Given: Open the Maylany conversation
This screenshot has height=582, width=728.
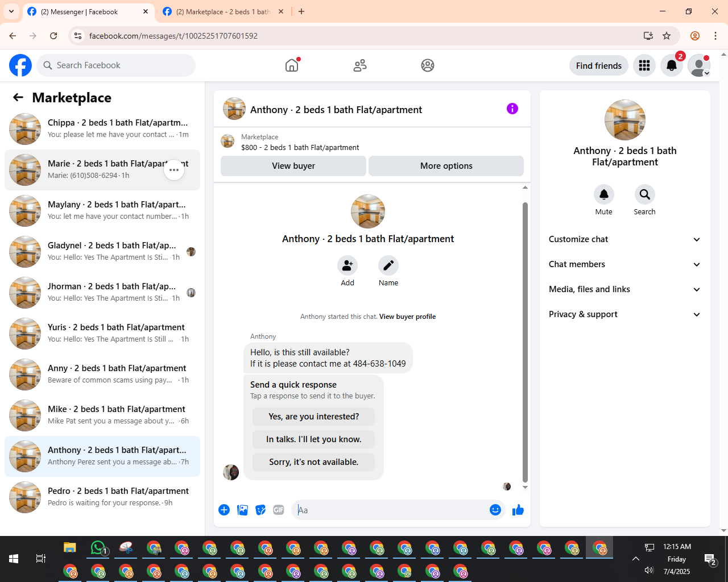Looking at the screenshot, I should point(102,211).
